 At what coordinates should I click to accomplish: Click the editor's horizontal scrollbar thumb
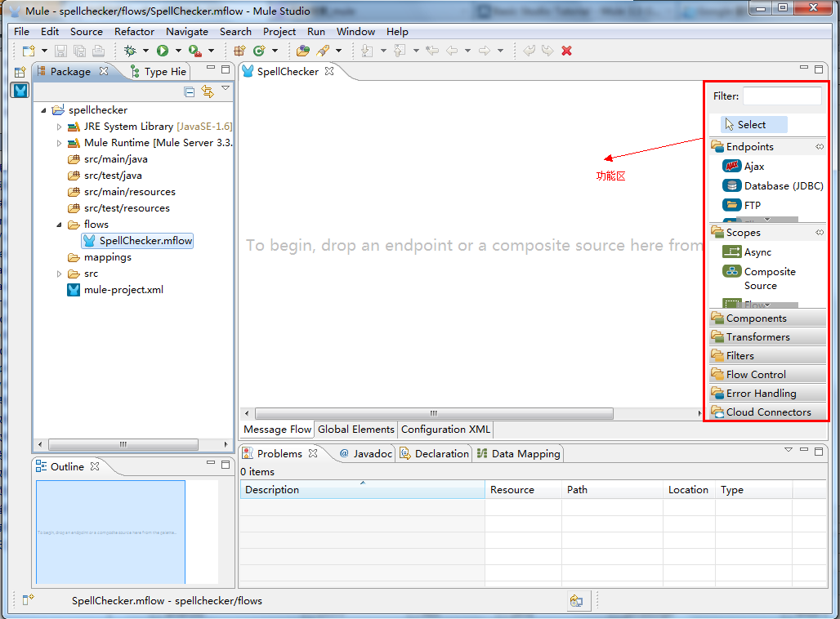coord(434,413)
